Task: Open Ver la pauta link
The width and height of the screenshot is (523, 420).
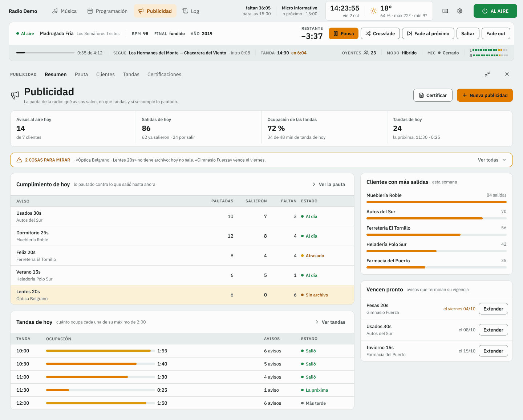Action: tap(329, 184)
